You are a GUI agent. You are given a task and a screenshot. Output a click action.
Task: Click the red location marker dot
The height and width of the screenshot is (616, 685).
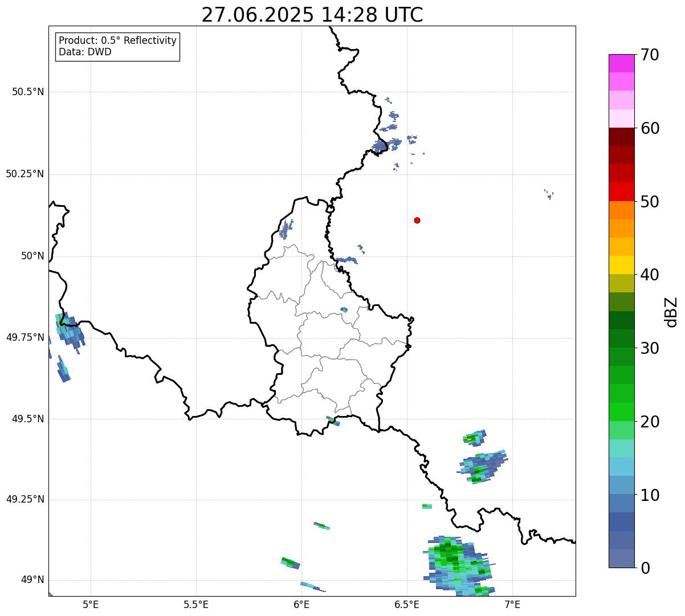(417, 220)
